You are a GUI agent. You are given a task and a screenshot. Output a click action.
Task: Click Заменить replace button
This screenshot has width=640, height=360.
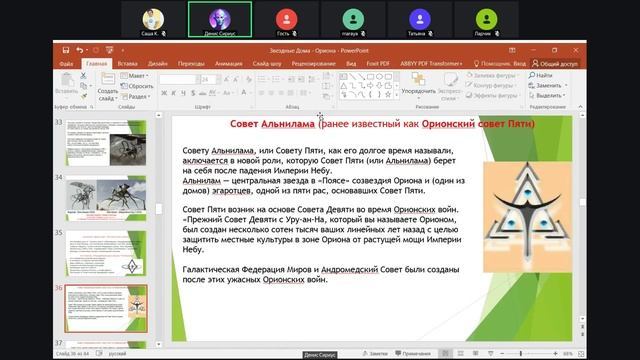pos(548,85)
